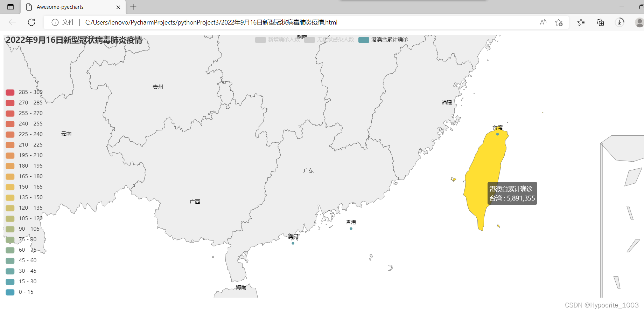Click the site info icon in address bar
The width and height of the screenshot is (644, 312).
click(x=55, y=22)
